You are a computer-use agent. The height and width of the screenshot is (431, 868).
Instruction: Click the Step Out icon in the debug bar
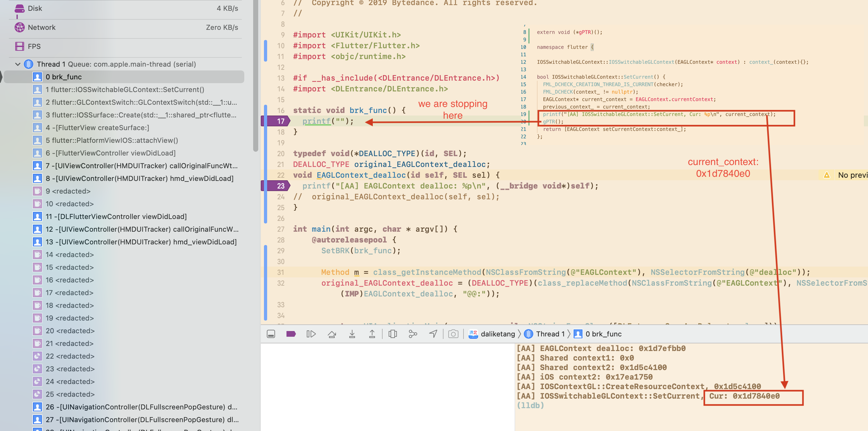372,334
